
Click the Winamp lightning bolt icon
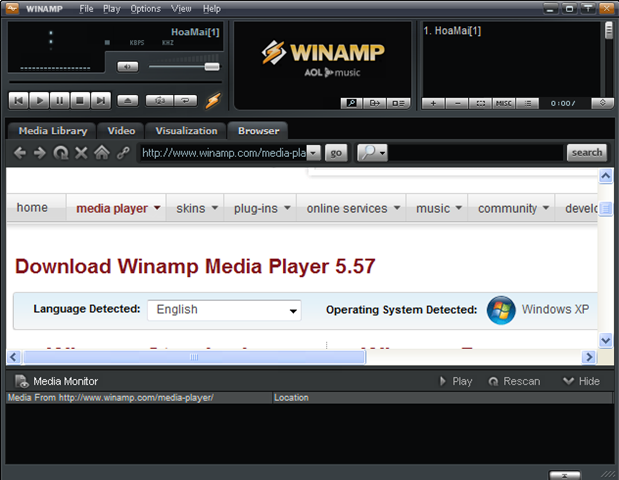click(x=213, y=101)
